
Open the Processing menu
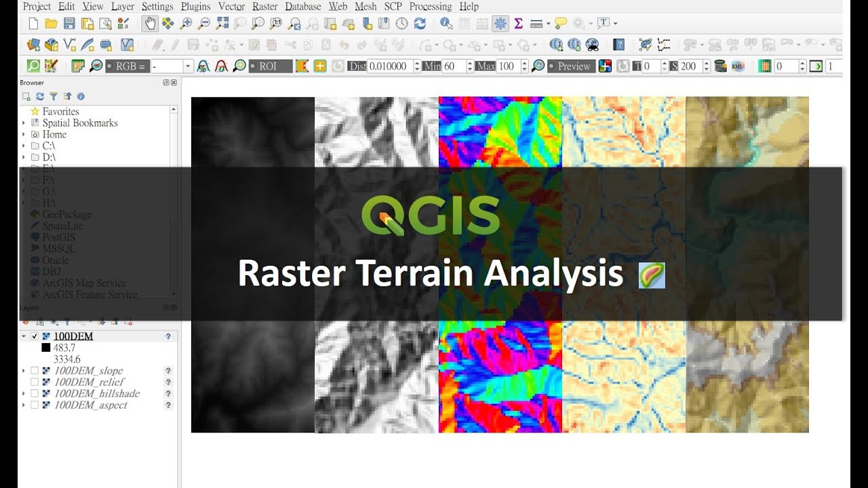431,6
